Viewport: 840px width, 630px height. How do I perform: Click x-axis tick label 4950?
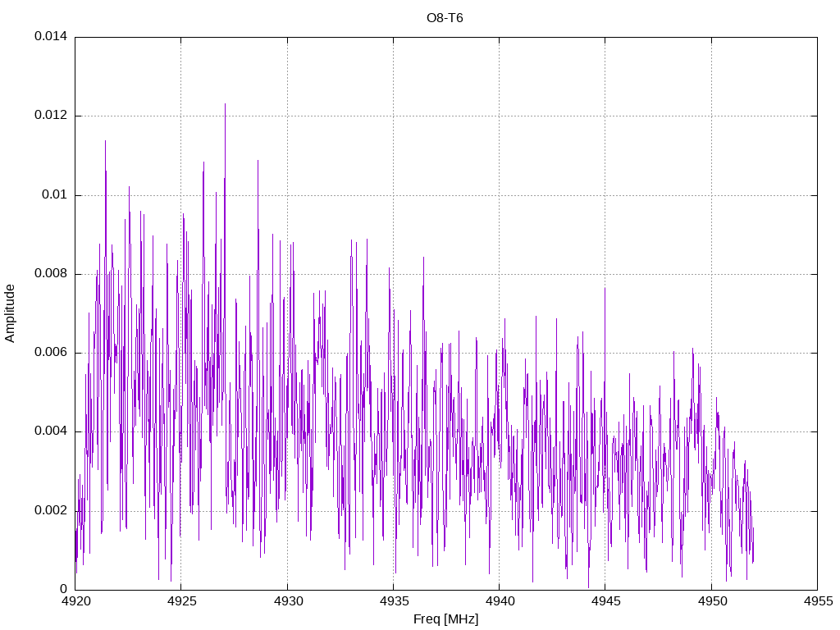click(x=712, y=601)
